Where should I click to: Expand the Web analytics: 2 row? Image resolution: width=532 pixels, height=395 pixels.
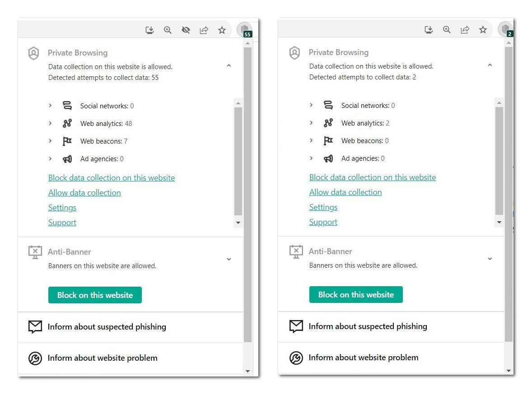click(311, 123)
